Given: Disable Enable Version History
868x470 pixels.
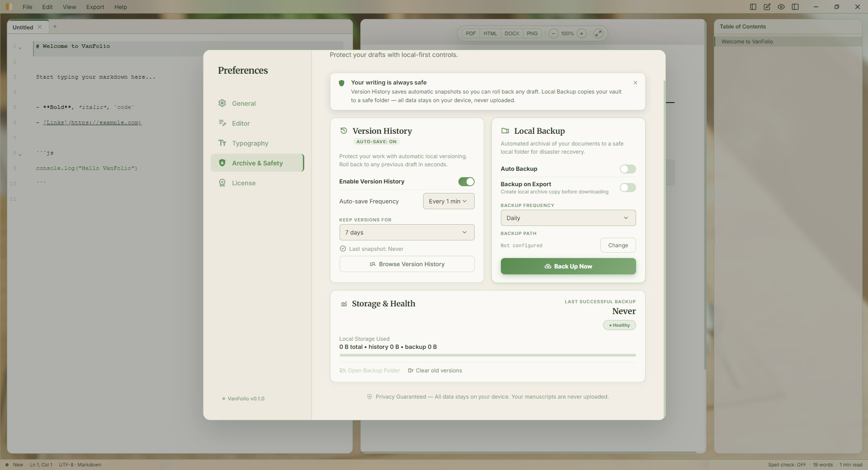Looking at the screenshot, I should (466, 182).
